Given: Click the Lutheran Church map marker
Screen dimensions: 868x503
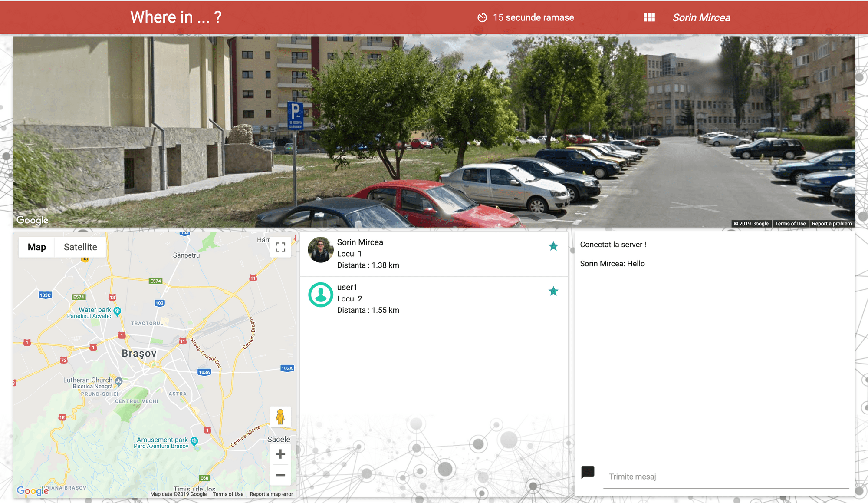Looking at the screenshot, I should coord(118,381).
